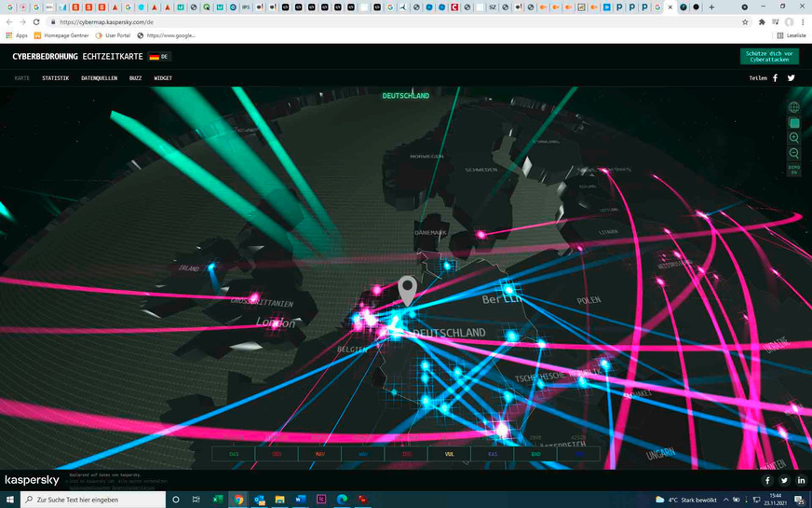Image resolution: width=812 pixels, height=508 pixels.
Task: Select the SCHWEDEN country label
Action: (481, 170)
